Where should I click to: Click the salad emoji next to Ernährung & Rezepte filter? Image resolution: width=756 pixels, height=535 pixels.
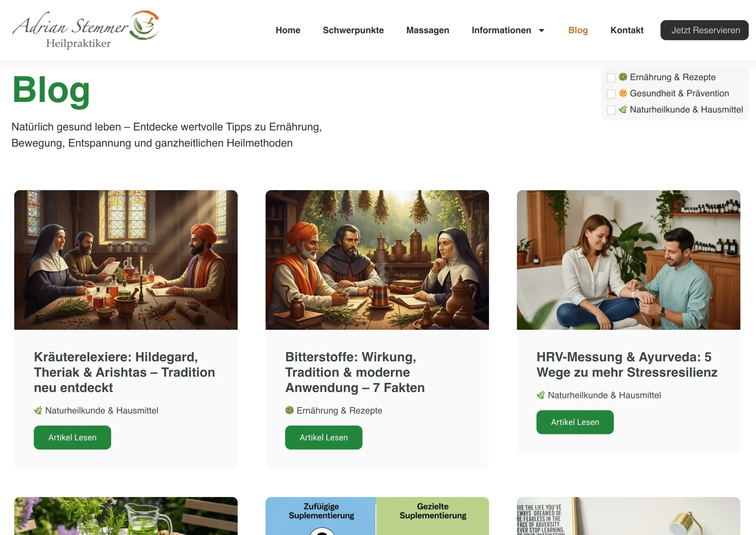click(623, 77)
